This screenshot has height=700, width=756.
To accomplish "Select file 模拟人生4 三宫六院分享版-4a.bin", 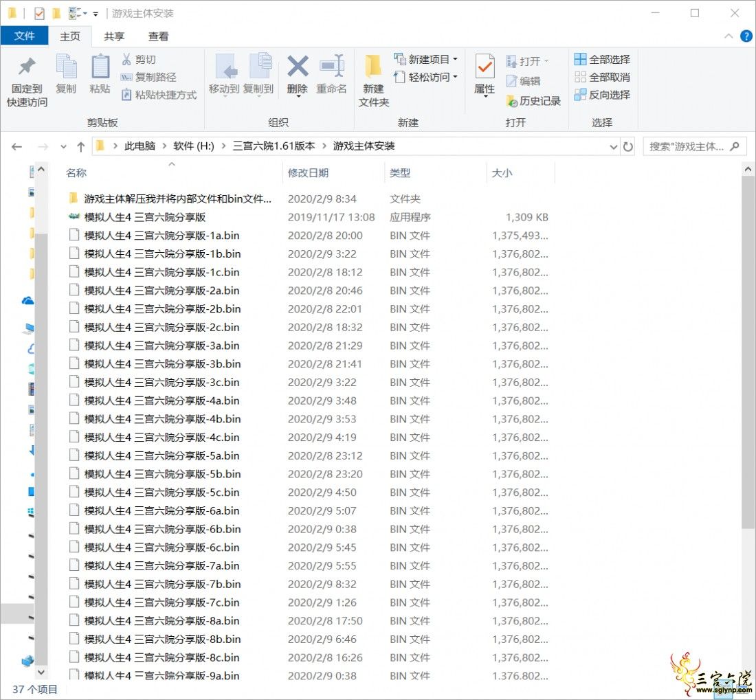I will tap(162, 400).
